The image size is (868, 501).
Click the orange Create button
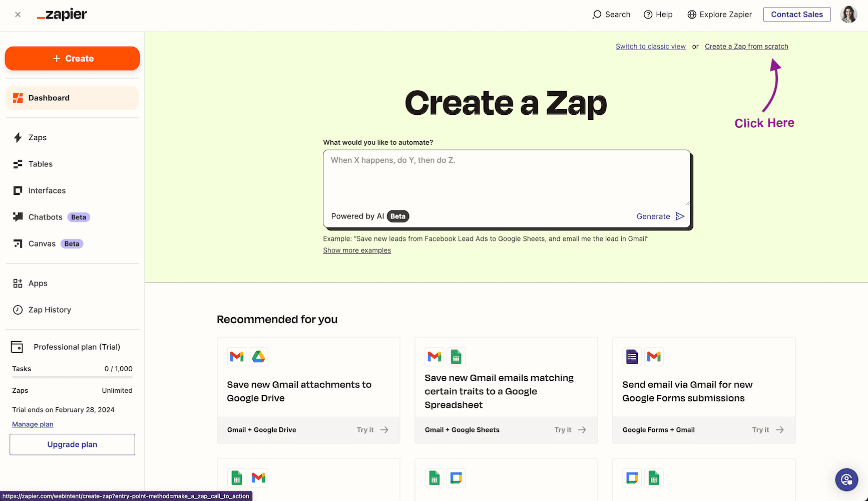pyautogui.click(x=73, y=59)
